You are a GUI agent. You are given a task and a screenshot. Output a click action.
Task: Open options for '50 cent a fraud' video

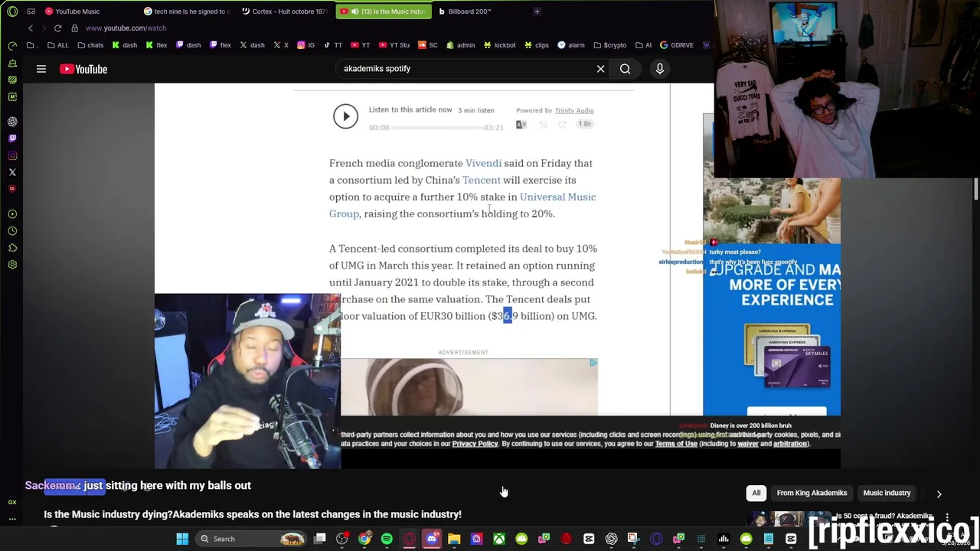pos(947,517)
